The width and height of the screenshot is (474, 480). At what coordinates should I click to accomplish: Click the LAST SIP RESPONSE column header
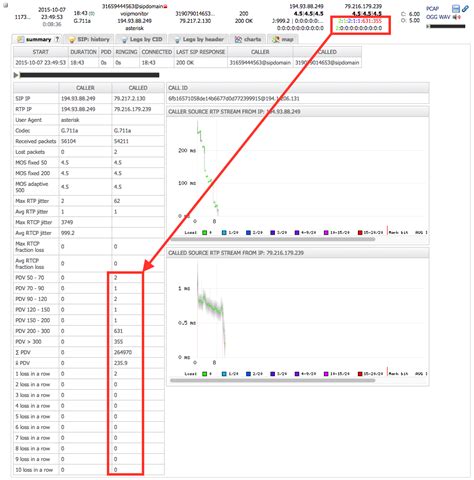(201, 52)
